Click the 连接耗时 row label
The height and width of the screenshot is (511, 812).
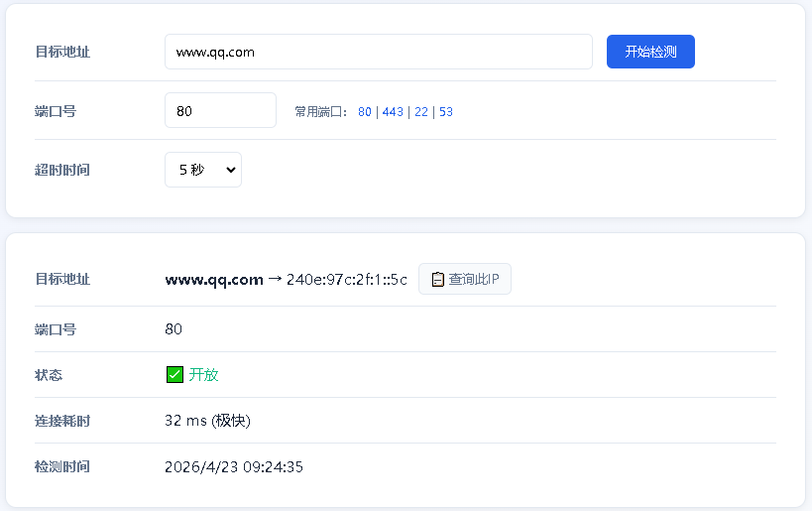62,421
